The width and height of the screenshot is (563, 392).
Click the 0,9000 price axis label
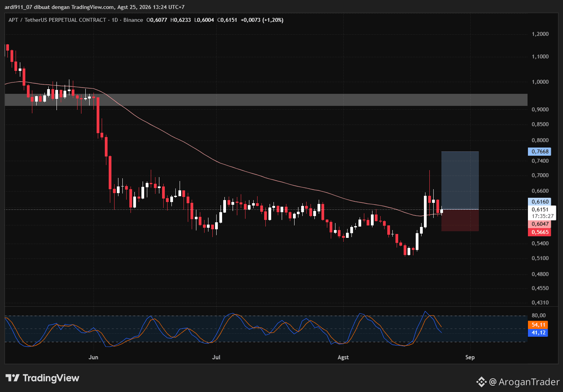540,109
